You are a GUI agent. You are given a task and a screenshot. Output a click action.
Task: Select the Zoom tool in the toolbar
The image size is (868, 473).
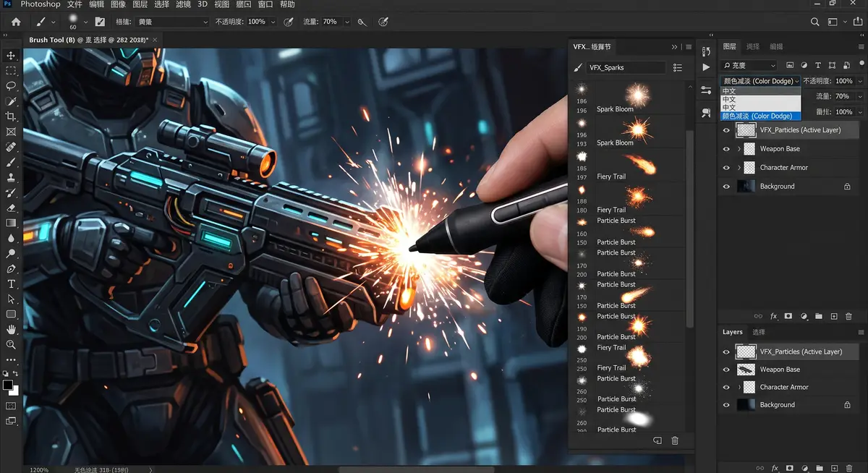click(x=11, y=345)
